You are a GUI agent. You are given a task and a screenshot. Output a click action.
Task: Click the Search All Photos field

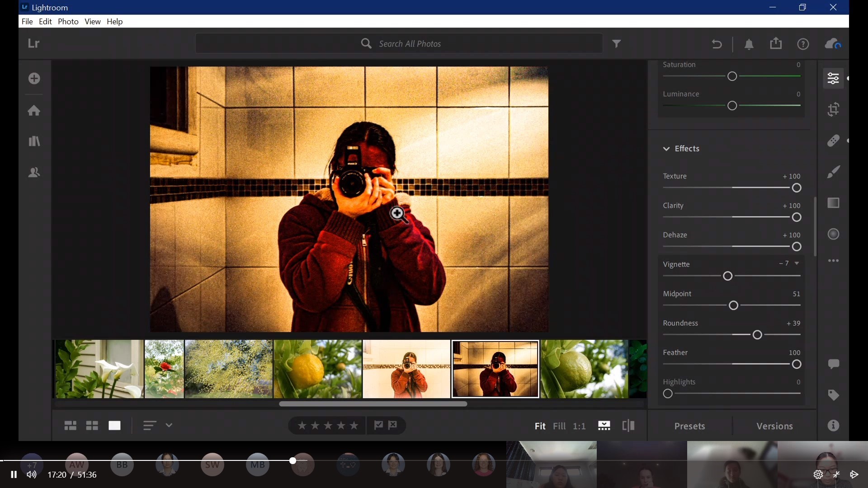[399, 44]
